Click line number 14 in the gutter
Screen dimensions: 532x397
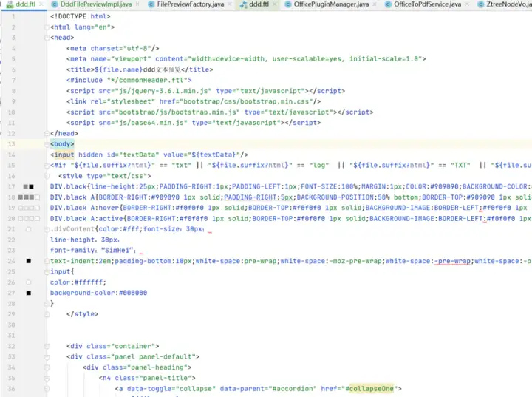(x=11, y=155)
